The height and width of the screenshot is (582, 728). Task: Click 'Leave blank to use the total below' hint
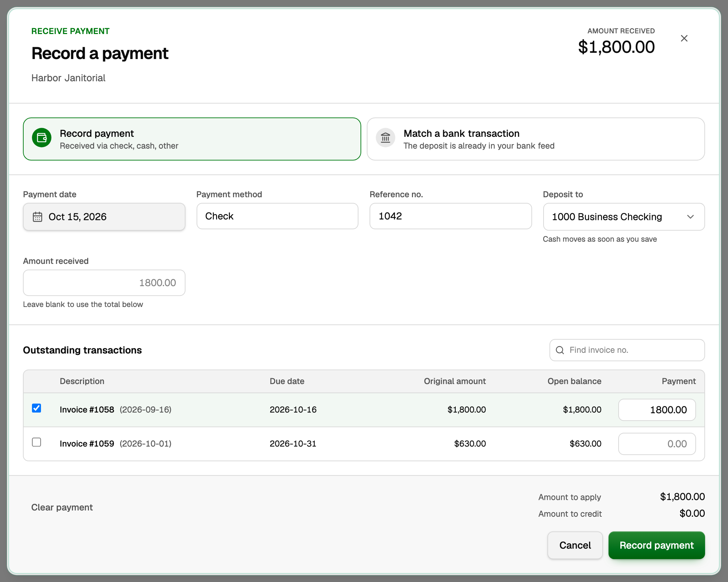click(x=83, y=304)
